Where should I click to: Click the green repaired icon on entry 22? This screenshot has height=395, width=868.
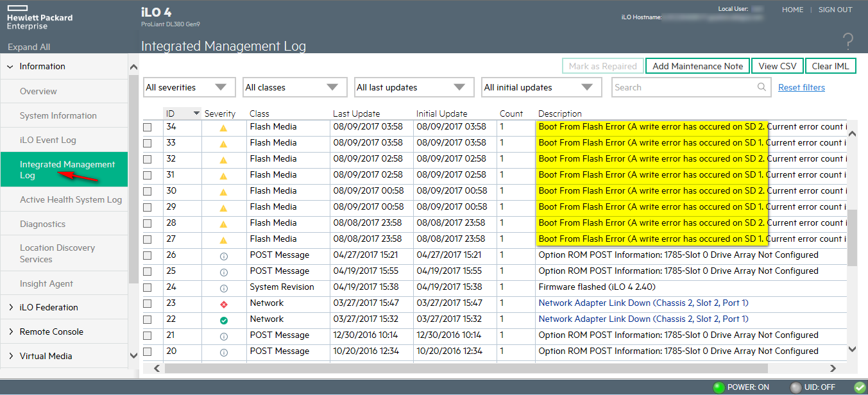click(x=223, y=319)
